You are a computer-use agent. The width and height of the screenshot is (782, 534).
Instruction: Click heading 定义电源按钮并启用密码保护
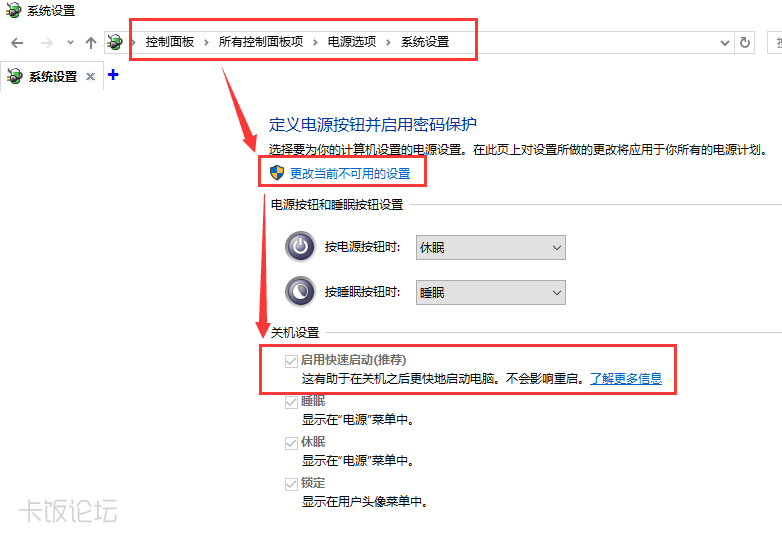click(x=373, y=124)
